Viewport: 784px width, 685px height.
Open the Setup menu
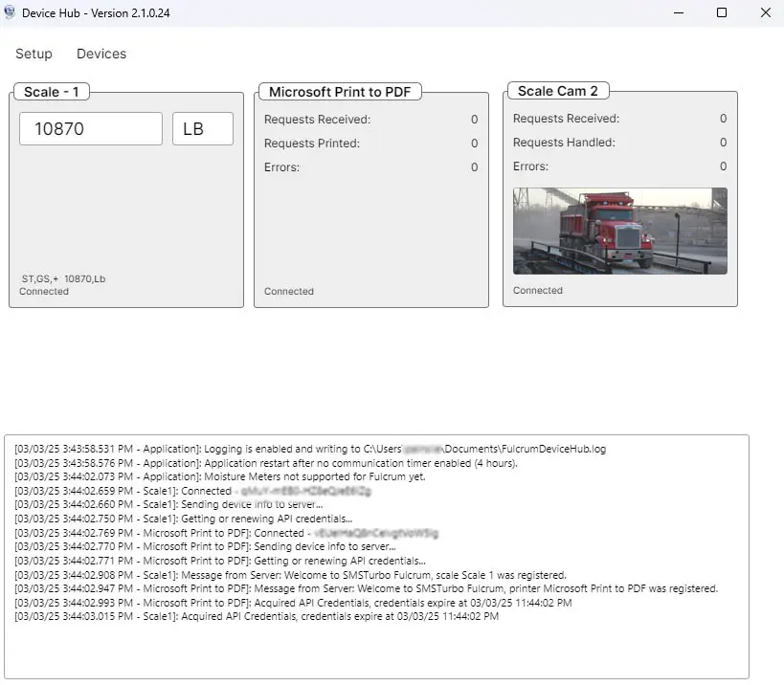click(34, 54)
